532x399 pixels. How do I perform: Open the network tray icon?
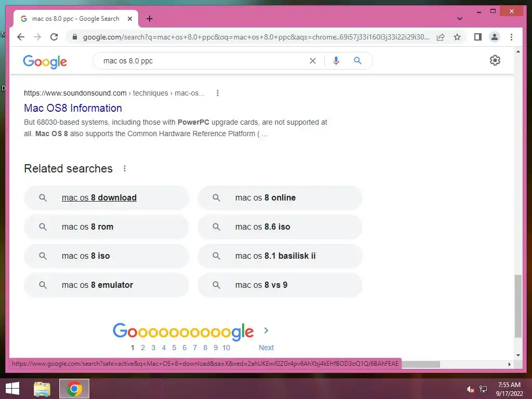click(x=483, y=389)
